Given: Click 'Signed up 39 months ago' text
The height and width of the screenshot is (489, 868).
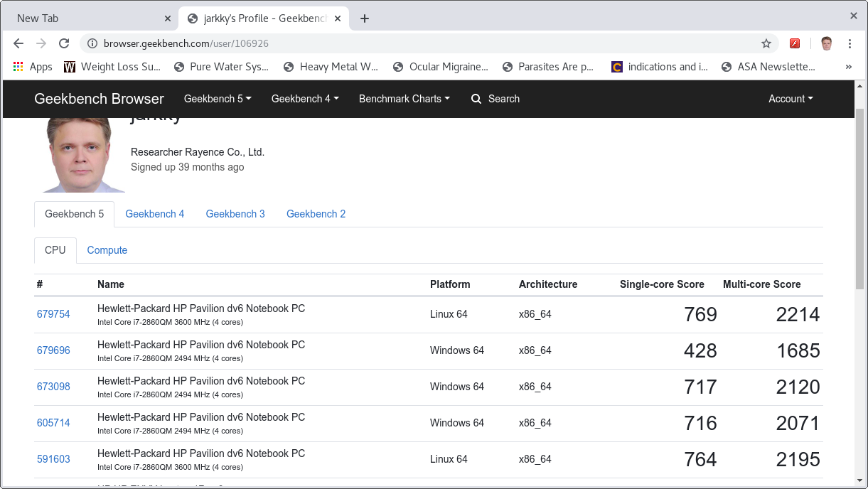Looking at the screenshot, I should pyautogui.click(x=188, y=167).
